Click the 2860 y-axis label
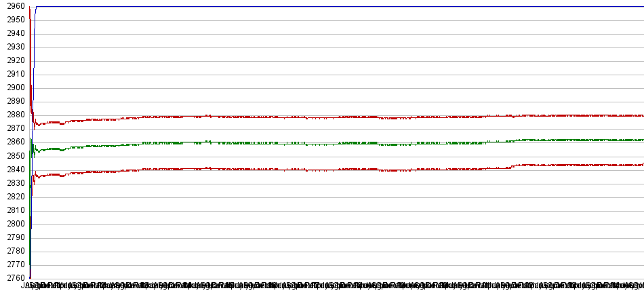The height and width of the screenshot is (295, 644). tap(14, 142)
